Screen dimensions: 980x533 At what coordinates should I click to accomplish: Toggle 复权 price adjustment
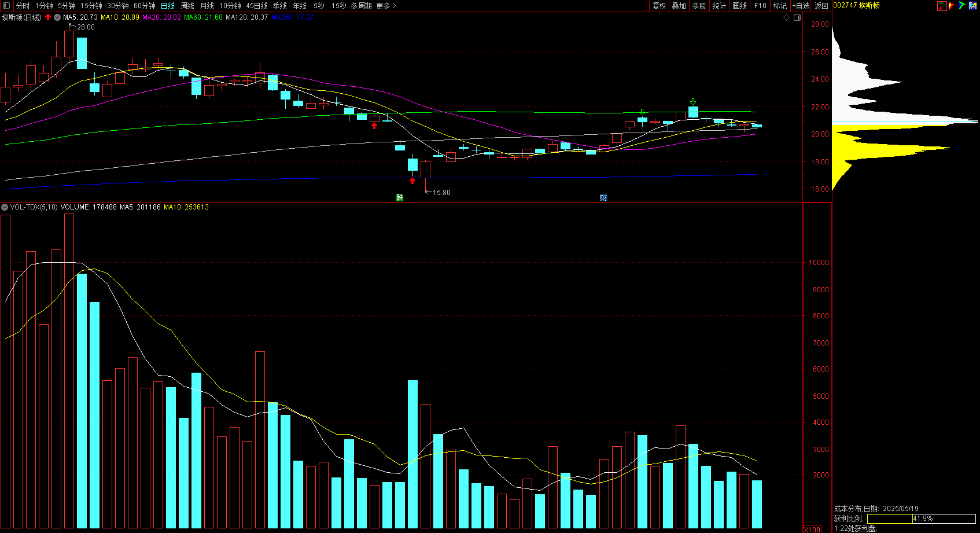tap(659, 6)
